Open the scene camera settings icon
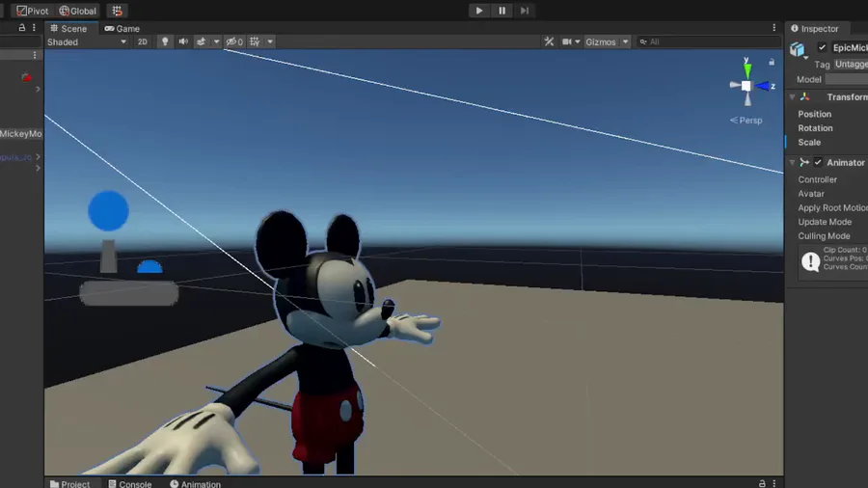This screenshot has width=868, height=488. pyautogui.click(x=567, y=42)
